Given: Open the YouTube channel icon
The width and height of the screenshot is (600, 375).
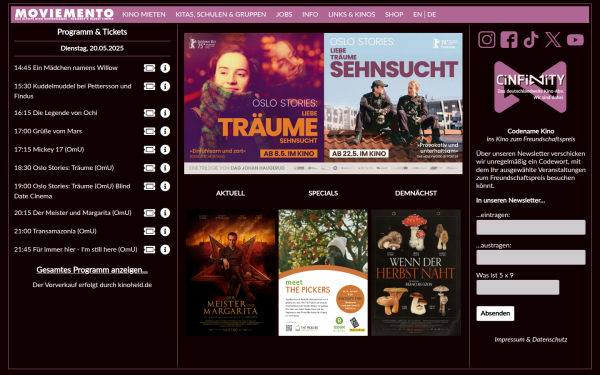Looking at the screenshot, I should pos(575,39).
